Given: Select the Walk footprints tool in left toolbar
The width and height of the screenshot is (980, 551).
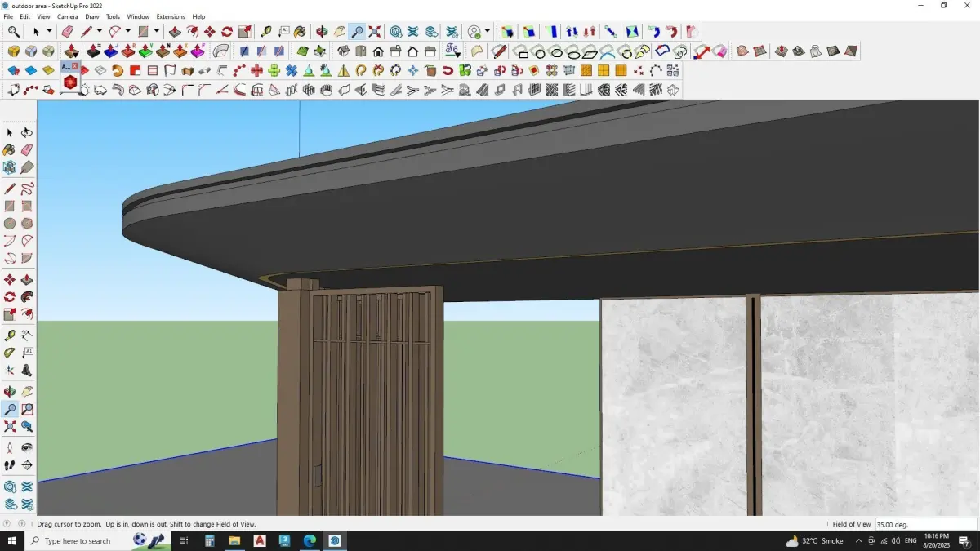Looking at the screenshot, I should pyautogui.click(x=10, y=465).
